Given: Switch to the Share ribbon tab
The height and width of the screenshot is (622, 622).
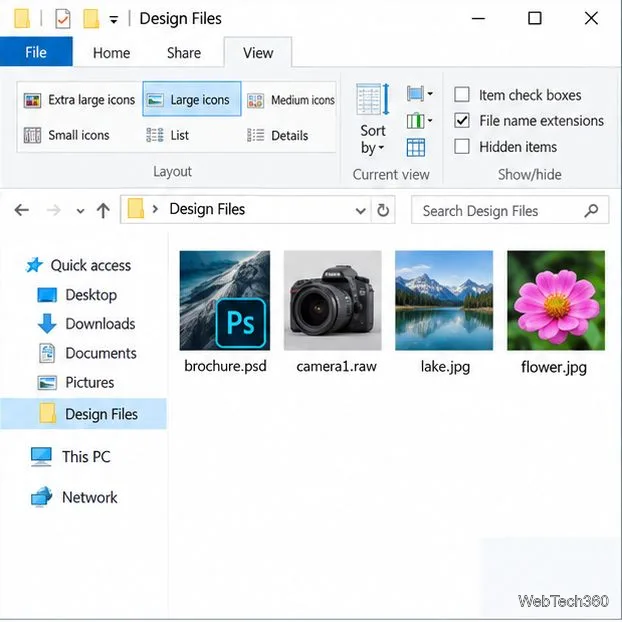Looking at the screenshot, I should coord(184,53).
